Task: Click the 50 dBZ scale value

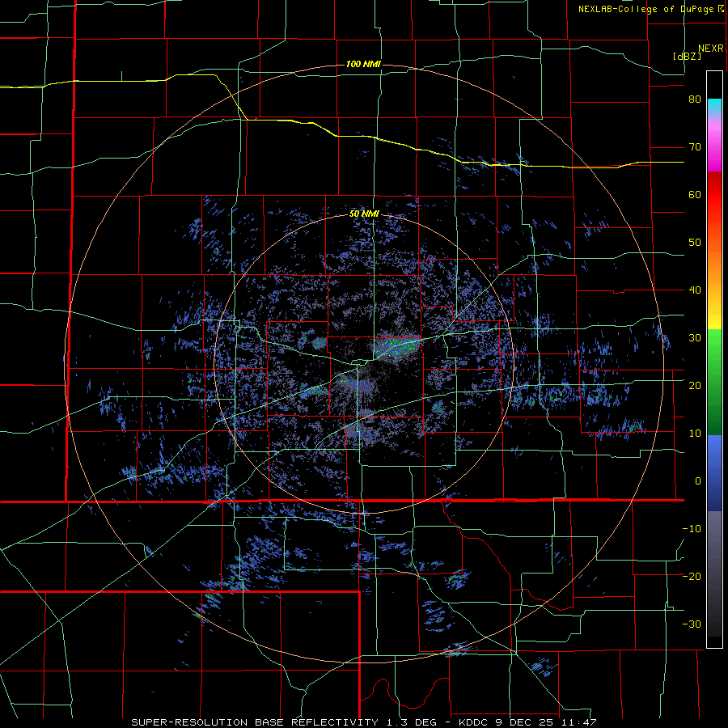Action: click(695, 243)
